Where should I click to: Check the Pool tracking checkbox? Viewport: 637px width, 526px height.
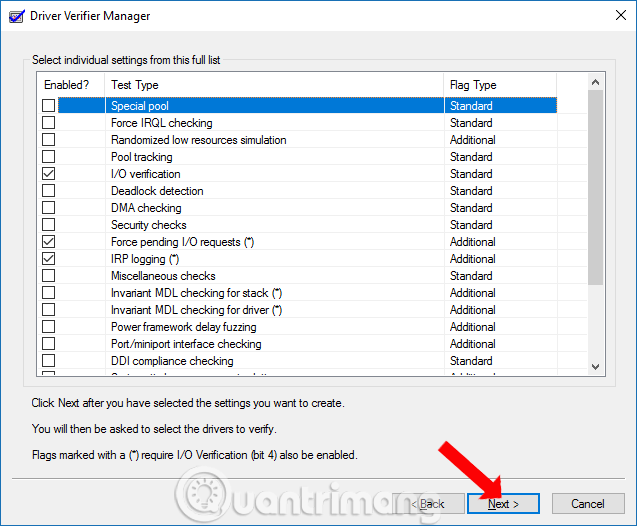point(48,157)
